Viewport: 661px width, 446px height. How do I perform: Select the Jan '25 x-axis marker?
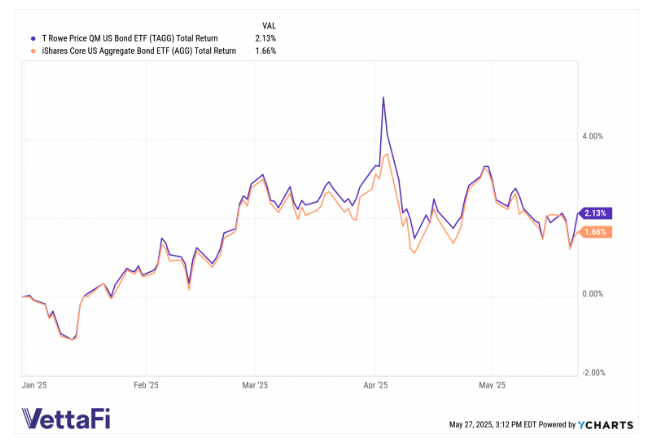35,384
